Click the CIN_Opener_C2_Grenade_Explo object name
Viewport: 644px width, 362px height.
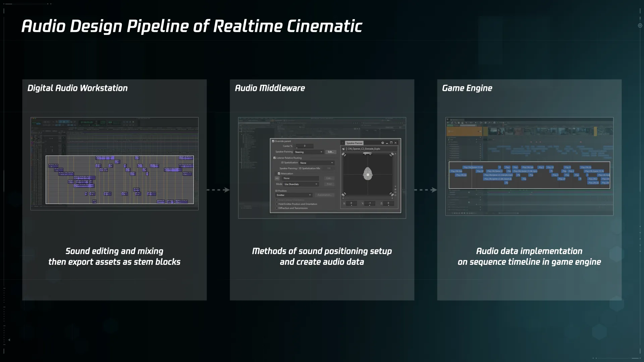(364, 149)
